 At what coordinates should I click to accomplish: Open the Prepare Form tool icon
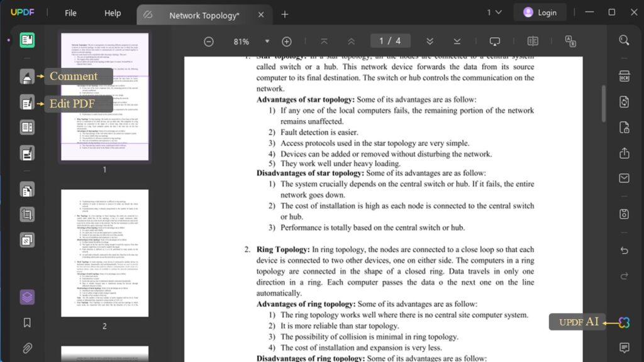pos(27,128)
